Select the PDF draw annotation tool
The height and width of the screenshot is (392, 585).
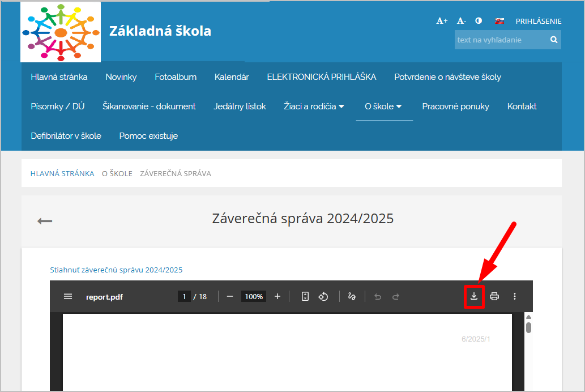[352, 296]
